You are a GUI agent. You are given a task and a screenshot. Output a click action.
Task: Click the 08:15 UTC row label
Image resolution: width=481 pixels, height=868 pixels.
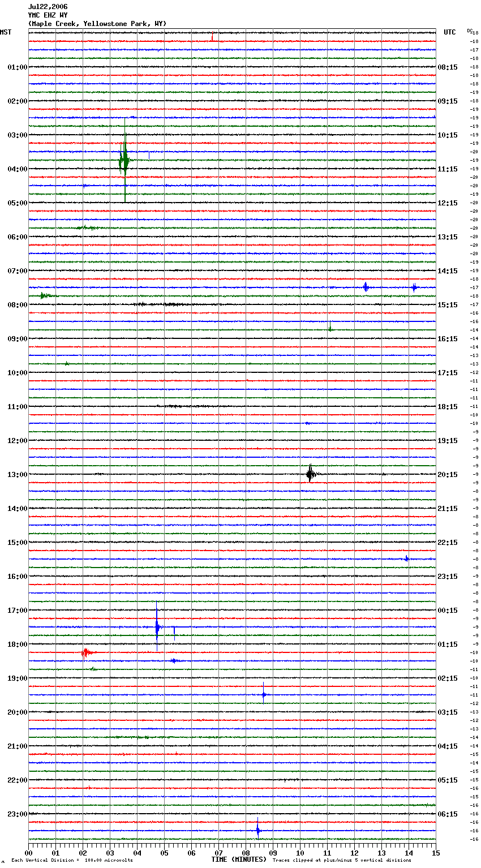click(448, 67)
